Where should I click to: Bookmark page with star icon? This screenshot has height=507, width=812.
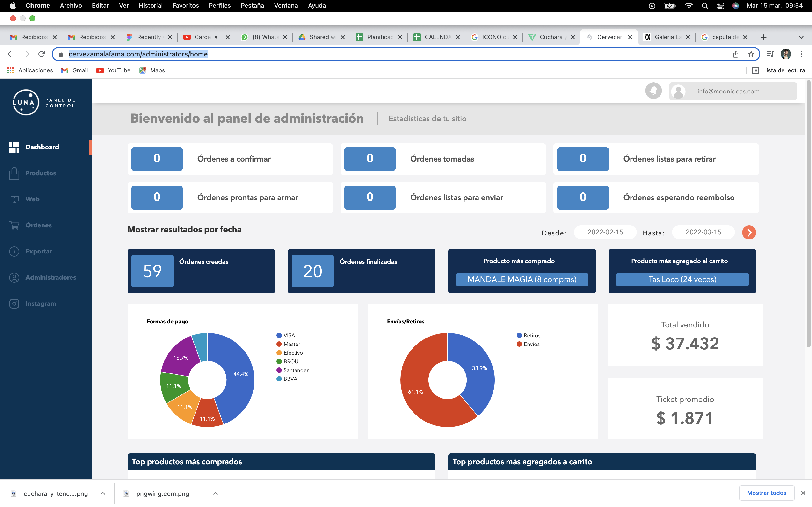point(751,54)
